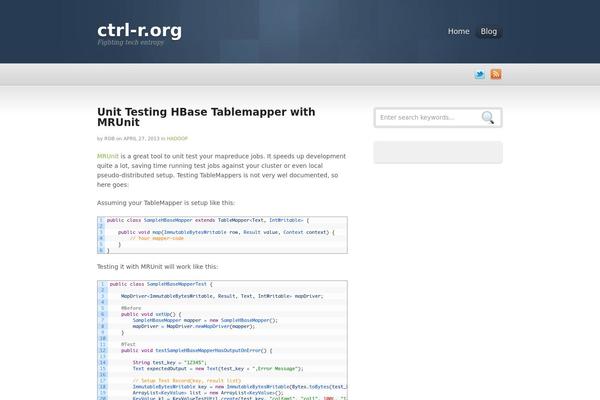The width and height of the screenshot is (600, 400).
Task: Open the article title 'Unit Testing HBase Tablemapper with MRUnit'
Action: [x=206, y=117]
